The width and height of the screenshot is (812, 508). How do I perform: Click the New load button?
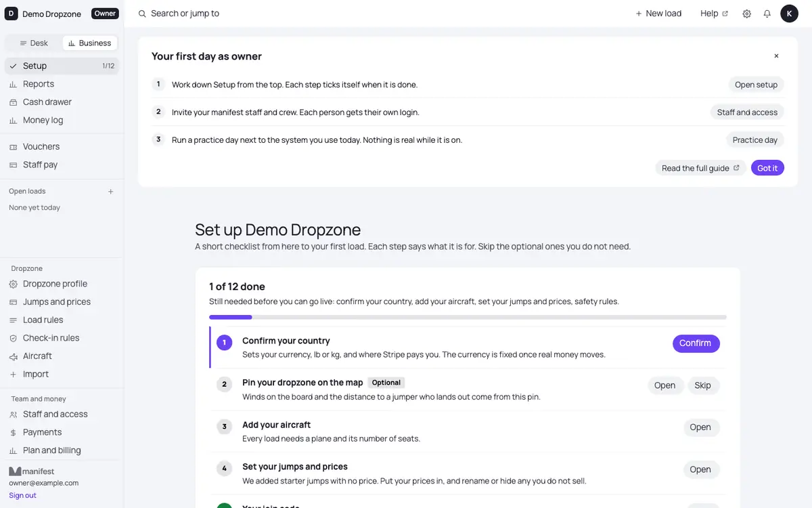pos(658,14)
